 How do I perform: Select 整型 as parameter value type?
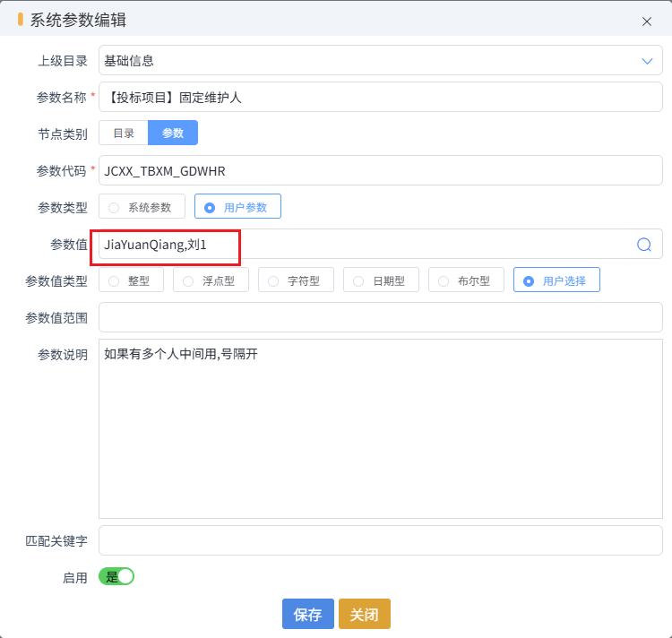pyautogui.click(x=131, y=280)
